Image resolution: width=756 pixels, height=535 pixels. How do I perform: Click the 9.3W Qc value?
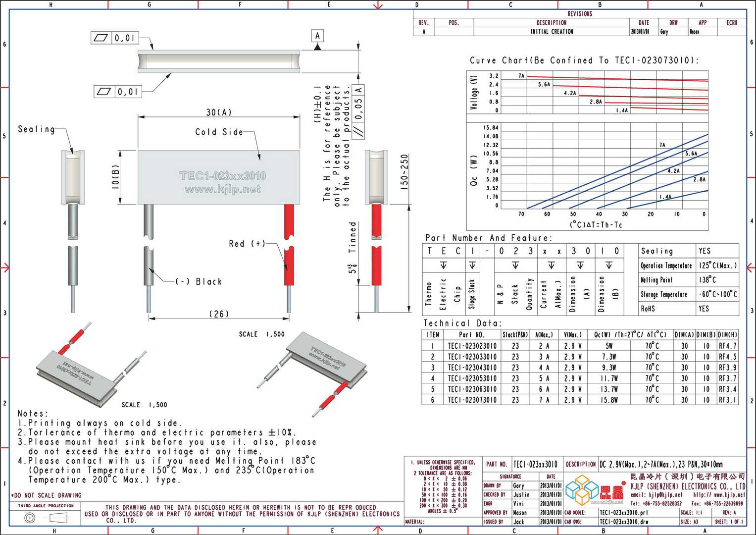[609, 368]
